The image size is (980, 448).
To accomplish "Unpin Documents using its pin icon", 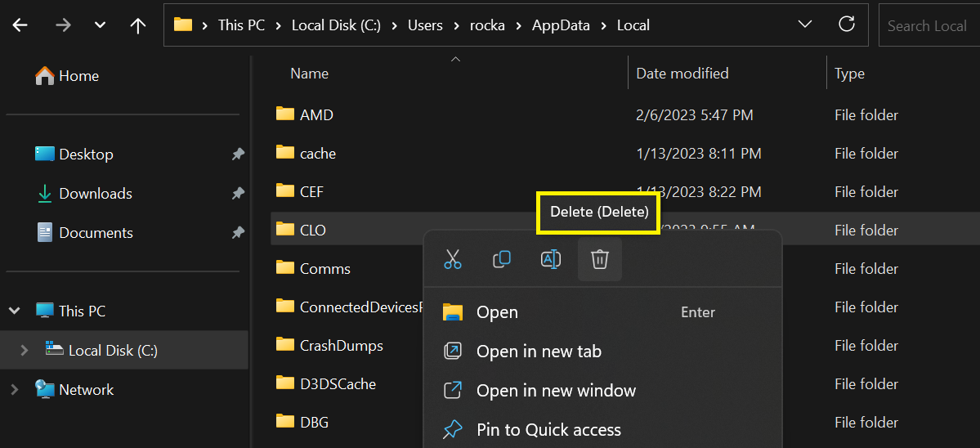I will [x=238, y=233].
